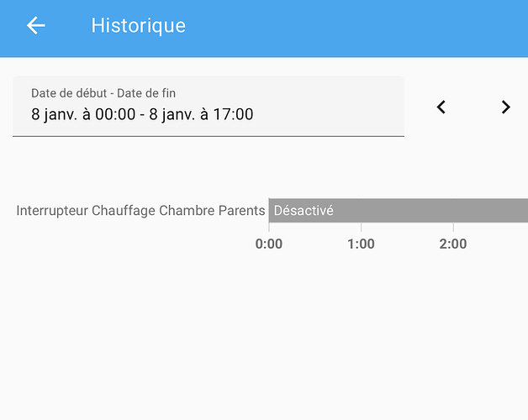Click the 'Désactivé' text in the timeline
This screenshot has width=528, height=420.
tap(304, 211)
